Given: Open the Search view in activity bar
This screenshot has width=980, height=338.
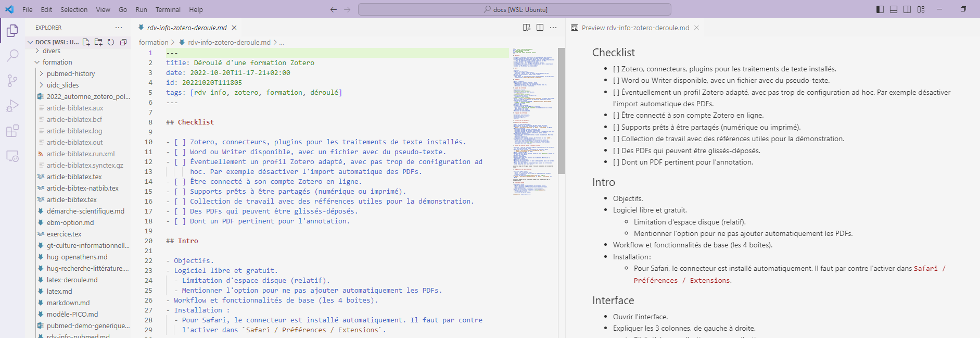Looking at the screenshot, I should (x=12, y=55).
